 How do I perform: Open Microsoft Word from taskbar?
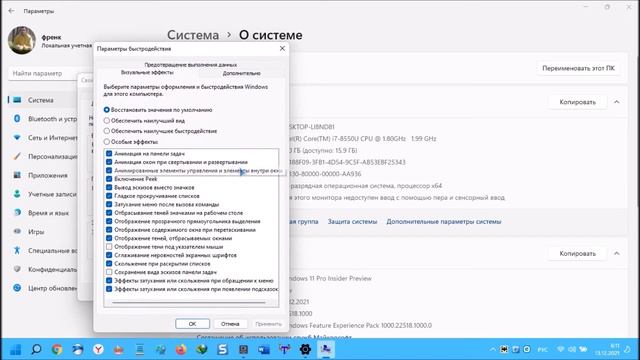tap(264, 349)
